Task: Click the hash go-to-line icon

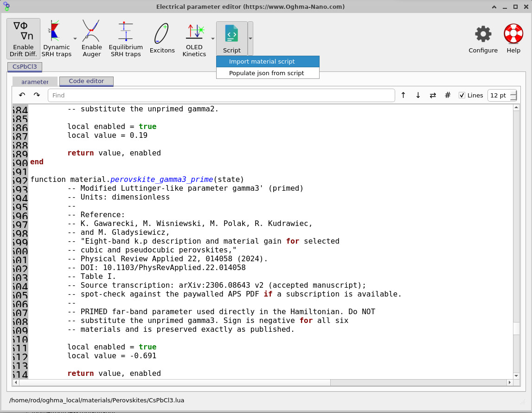Action: pyautogui.click(x=448, y=95)
